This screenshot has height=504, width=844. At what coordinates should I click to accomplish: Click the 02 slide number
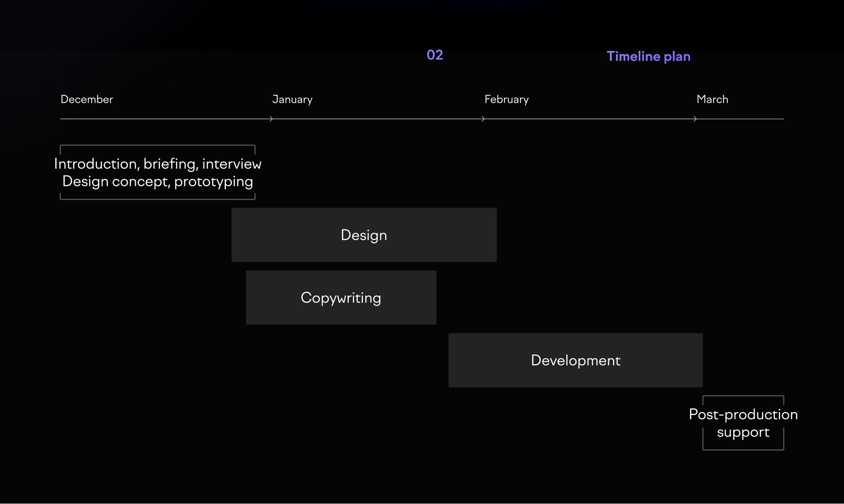(435, 55)
